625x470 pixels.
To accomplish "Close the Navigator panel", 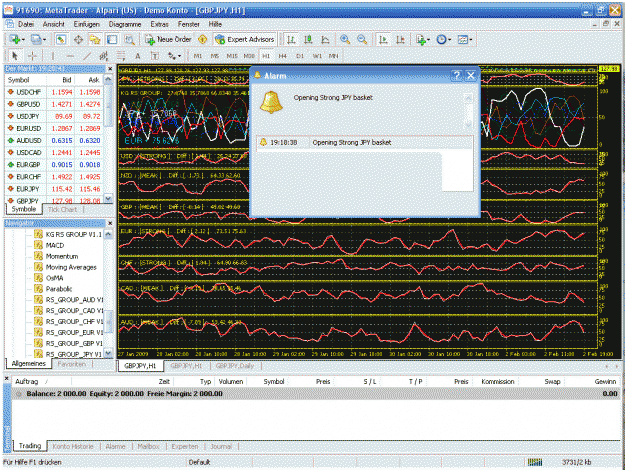I will pos(110,223).
